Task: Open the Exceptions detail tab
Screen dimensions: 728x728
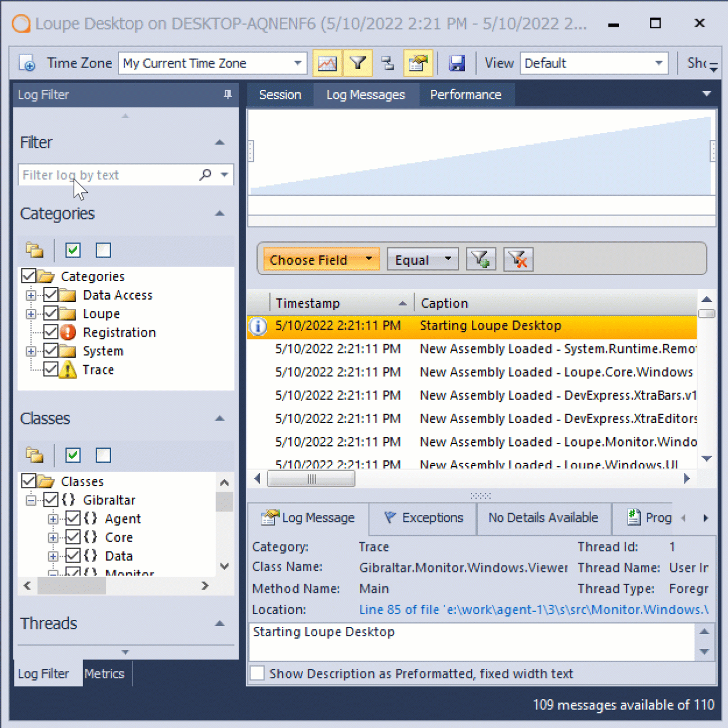Action: (424, 517)
